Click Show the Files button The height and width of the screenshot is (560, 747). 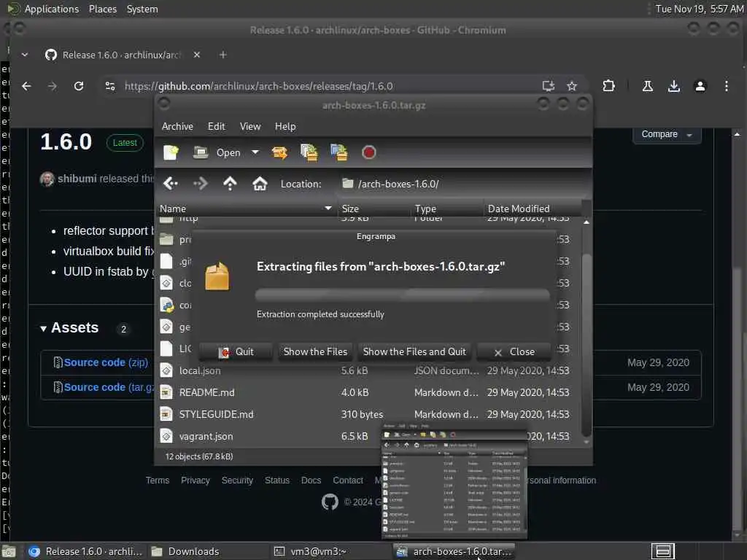[315, 352]
